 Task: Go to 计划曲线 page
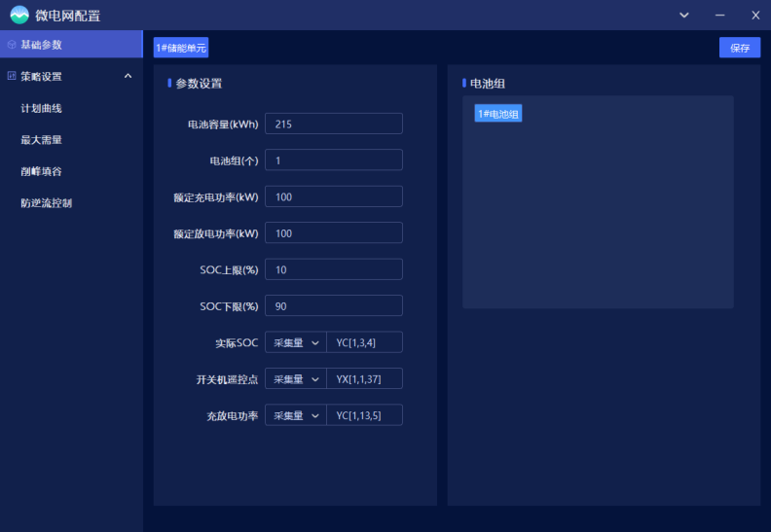click(x=41, y=108)
